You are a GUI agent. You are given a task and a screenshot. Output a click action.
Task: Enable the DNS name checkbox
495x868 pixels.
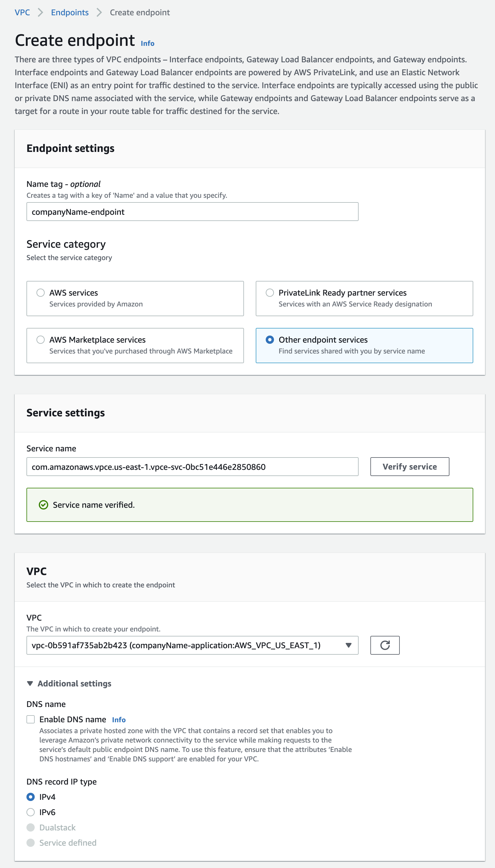coord(31,719)
